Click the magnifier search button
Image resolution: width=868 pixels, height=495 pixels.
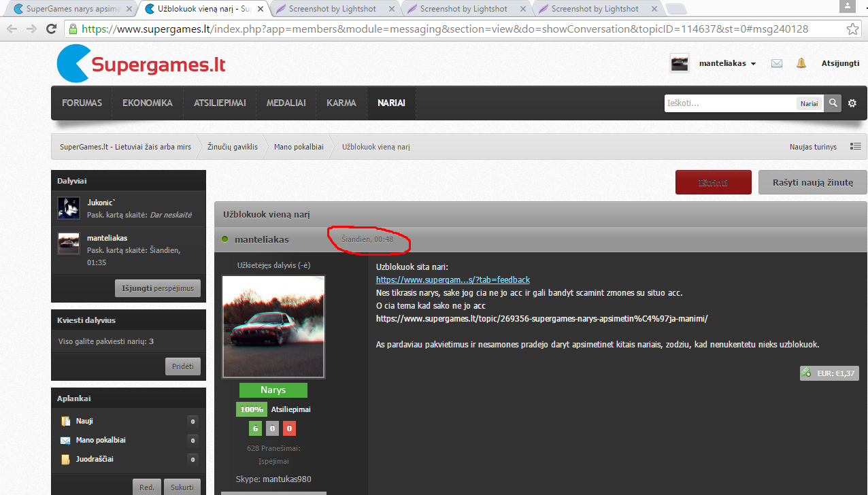[833, 103]
